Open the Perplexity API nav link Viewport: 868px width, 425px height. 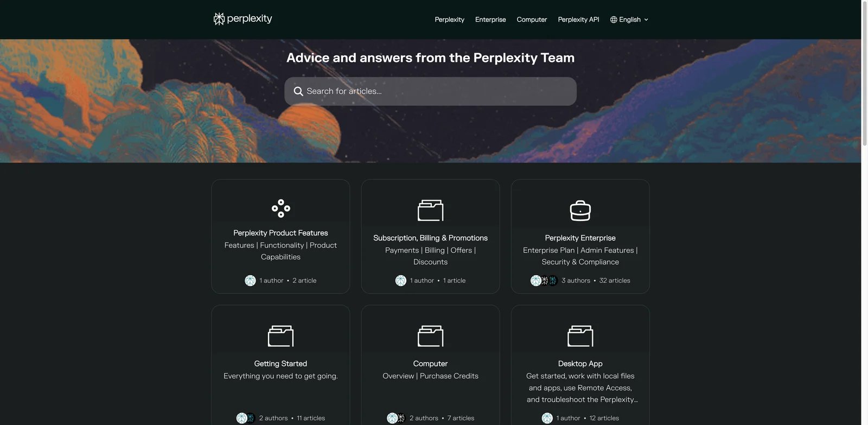click(578, 20)
